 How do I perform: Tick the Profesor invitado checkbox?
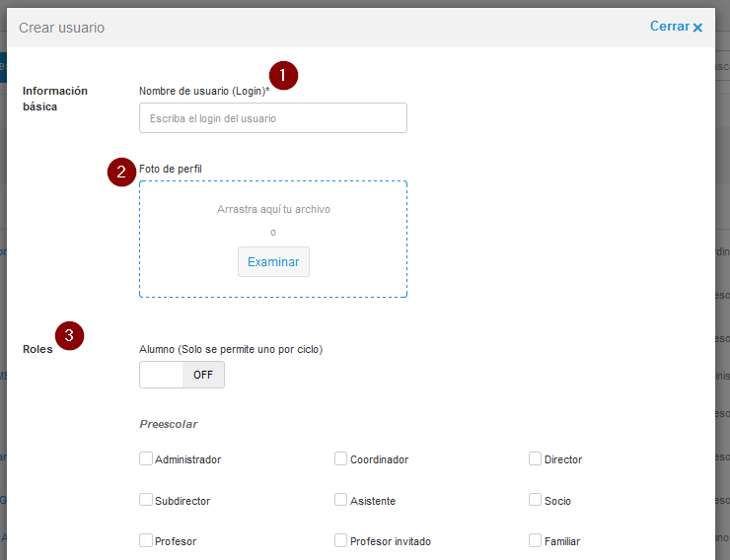(x=340, y=540)
